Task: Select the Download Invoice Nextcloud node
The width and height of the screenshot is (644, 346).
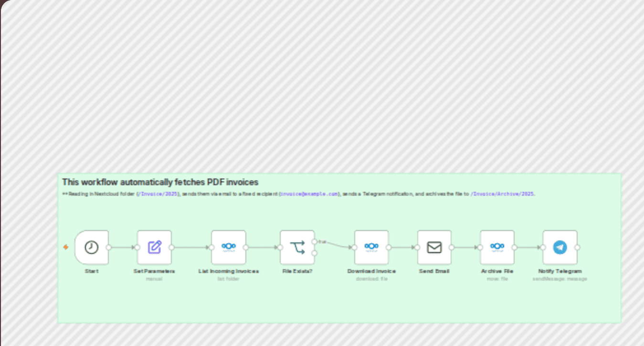Action: (x=371, y=247)
